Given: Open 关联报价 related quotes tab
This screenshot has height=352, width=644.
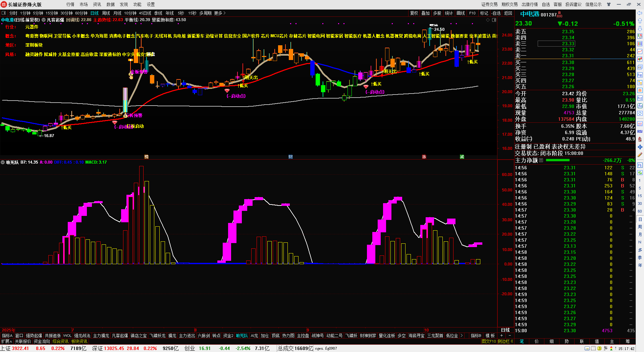Looking at the screenshot, I should pos(23,341).
